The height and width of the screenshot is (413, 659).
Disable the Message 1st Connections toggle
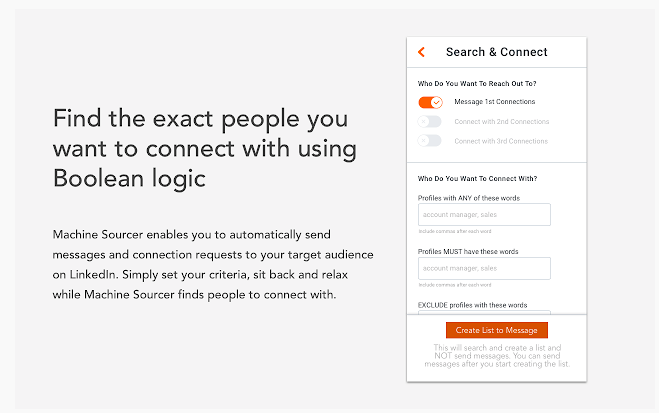[x=430, y=102]
